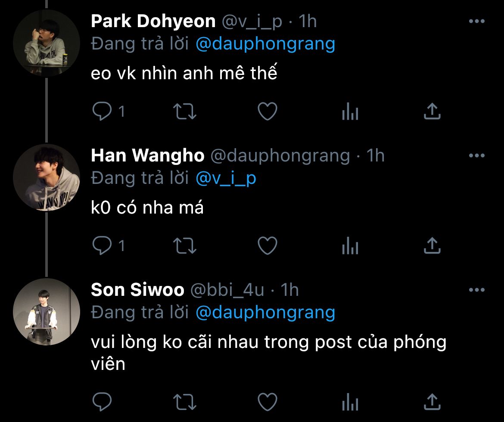
Task: Open more options for Son Siwoo's tweet
Action: click(x=477, y=290)
